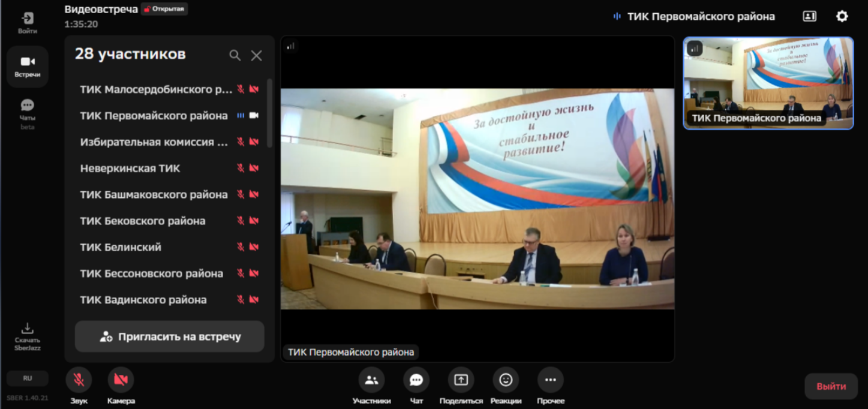Select ТИК Первомайского района video thumbnail

[768, 83]
